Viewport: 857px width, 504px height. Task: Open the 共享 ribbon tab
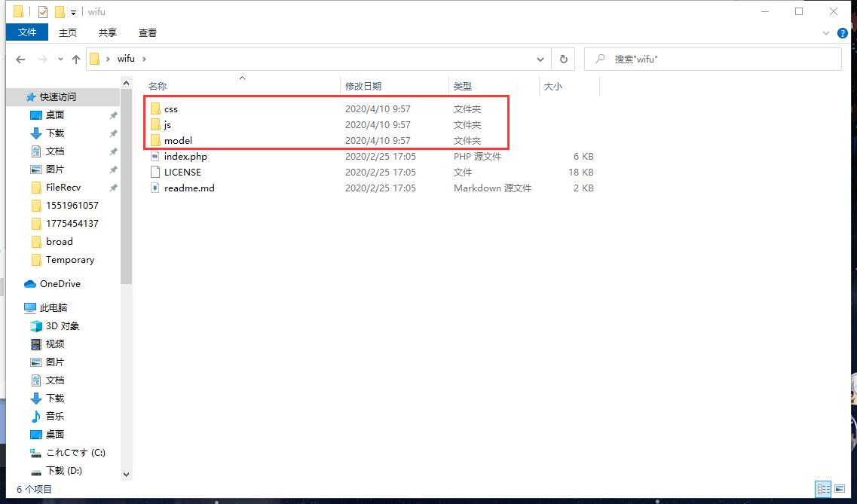pos(108,32)
